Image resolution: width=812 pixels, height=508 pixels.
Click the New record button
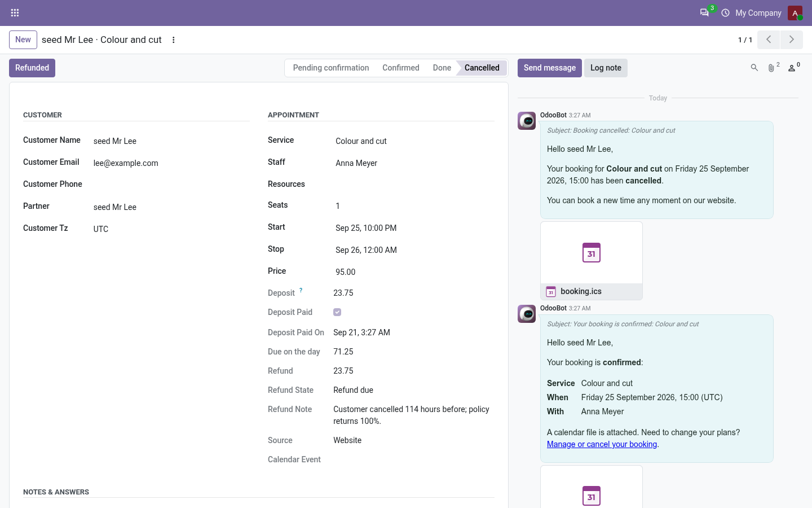click(x=23, y=40)
